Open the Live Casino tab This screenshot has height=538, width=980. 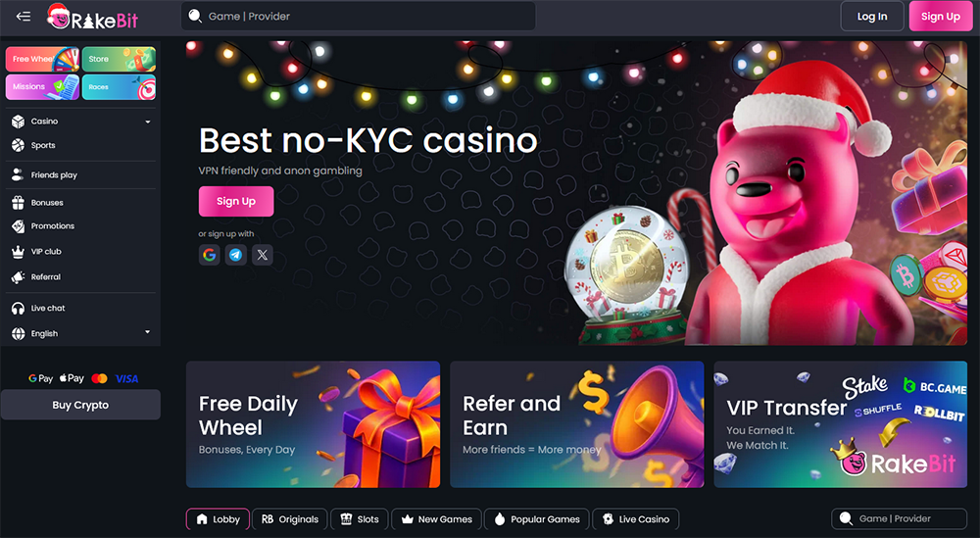(636, 519)
